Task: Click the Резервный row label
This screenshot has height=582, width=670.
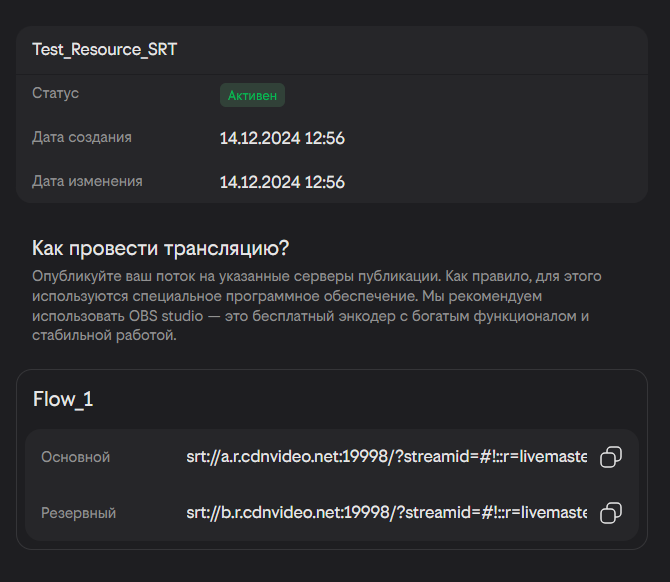Action: point(78,513)
